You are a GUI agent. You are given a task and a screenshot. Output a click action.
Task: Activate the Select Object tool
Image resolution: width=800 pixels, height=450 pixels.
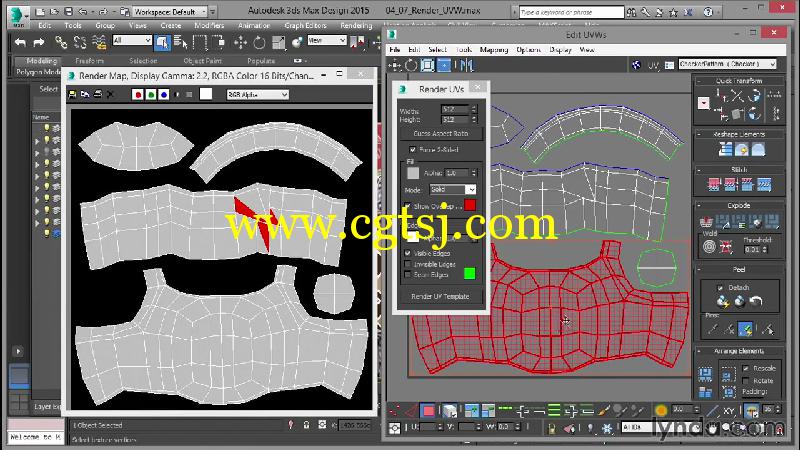(162, 42)
